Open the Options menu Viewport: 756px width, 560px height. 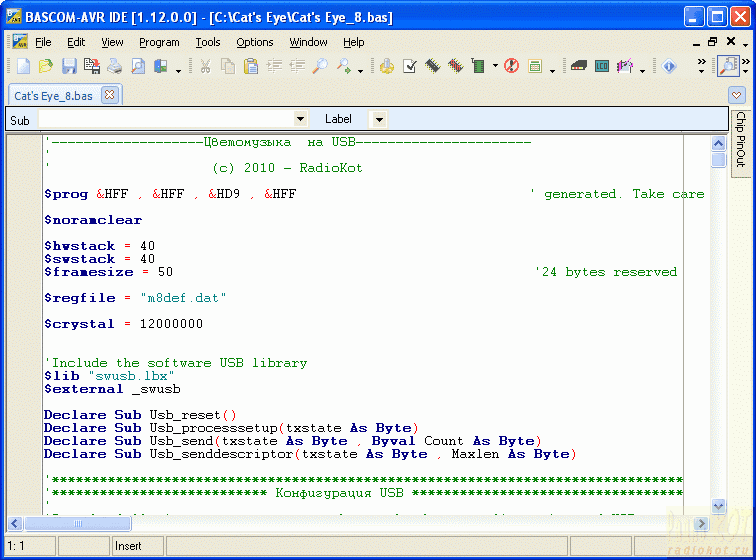pos(254,42)
